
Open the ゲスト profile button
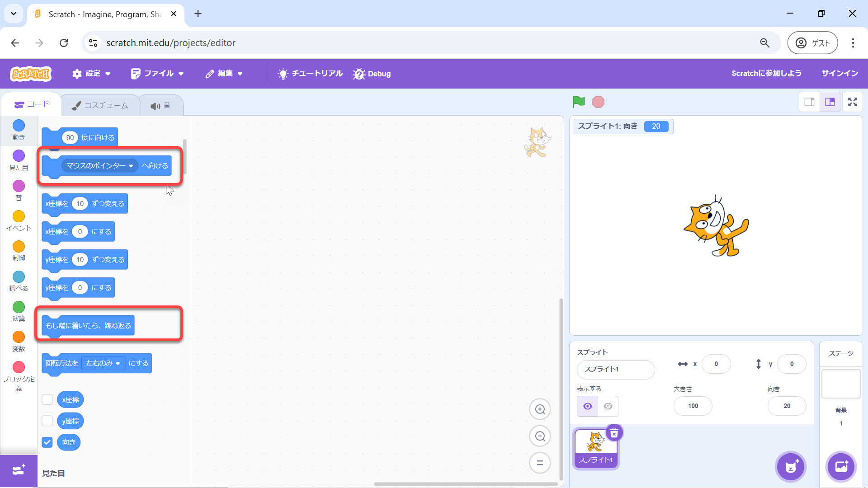(x=813, y=43)
